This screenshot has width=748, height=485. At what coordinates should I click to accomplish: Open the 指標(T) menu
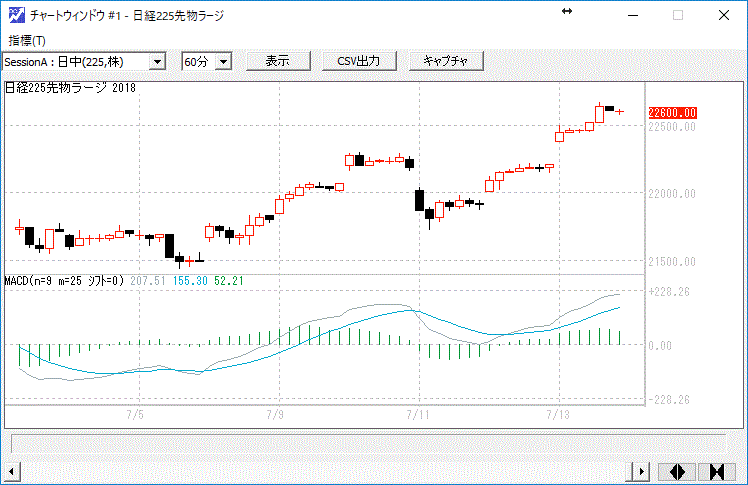[x=27, y=41]
